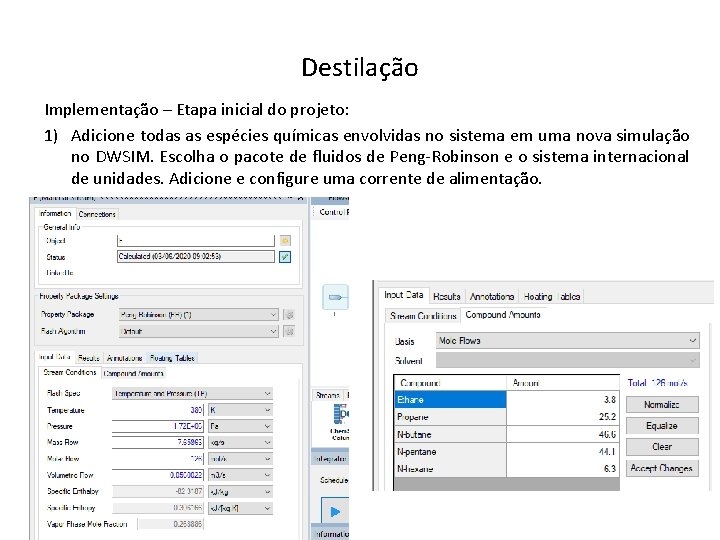The height and width of the screenshot is (540, 720).
Task: Select Input Data tab in left panel
Action: 55,357
